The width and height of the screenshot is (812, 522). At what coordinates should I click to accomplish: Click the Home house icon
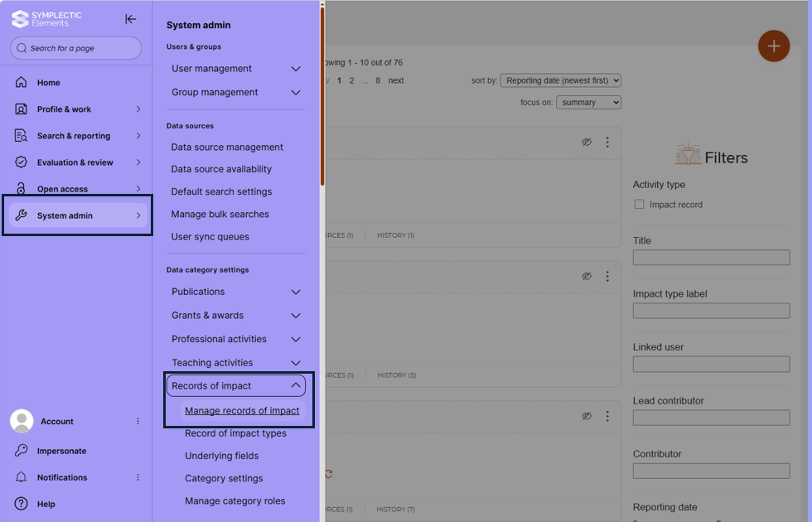pyautogui.click(x=21, y=82)
